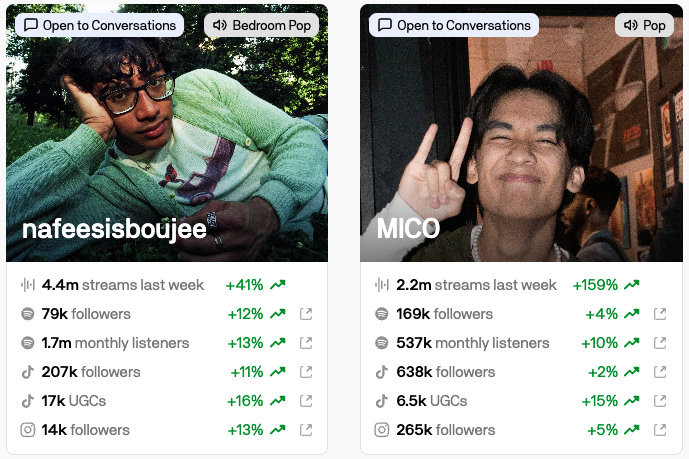Click Open to Conversations badge on nafeesisboujee
The image size is (689, 459).
[99, 25]
